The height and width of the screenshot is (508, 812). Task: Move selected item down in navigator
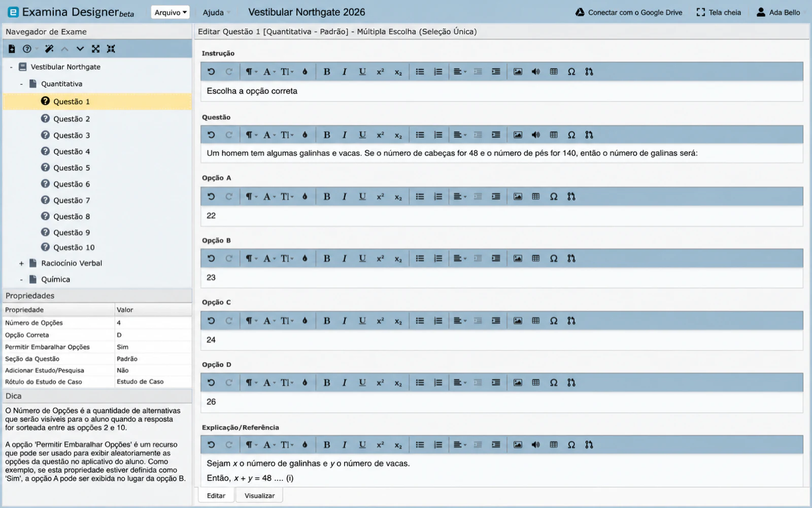pos(80,49)
